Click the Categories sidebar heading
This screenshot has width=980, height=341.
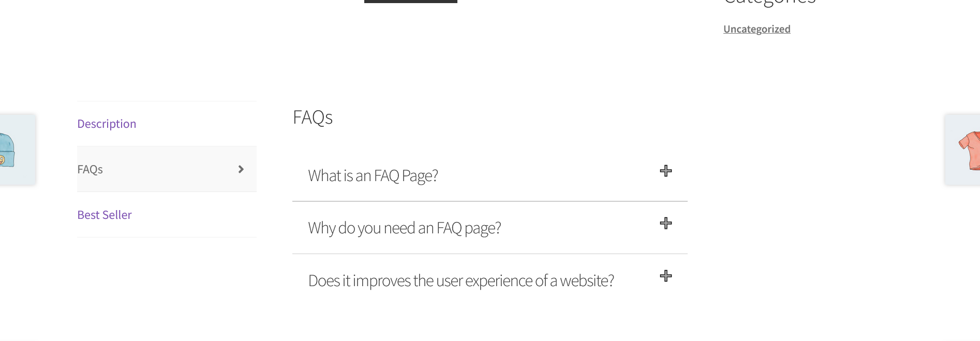(x=769, y=2)
